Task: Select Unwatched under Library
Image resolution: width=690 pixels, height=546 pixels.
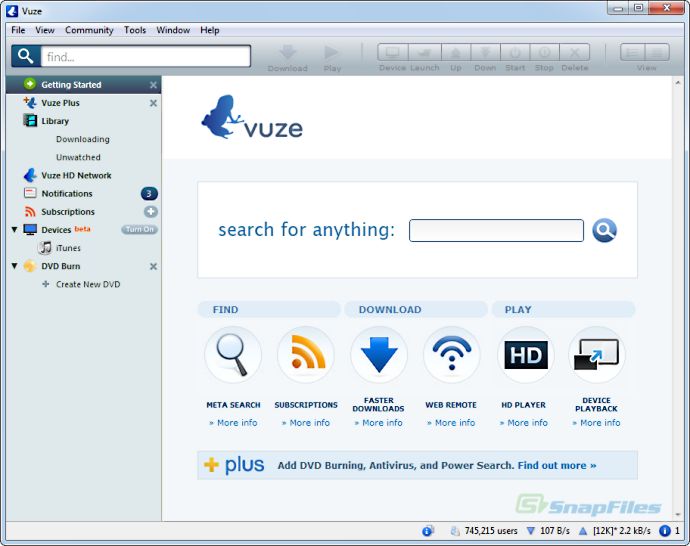Action: coord(78,157)
